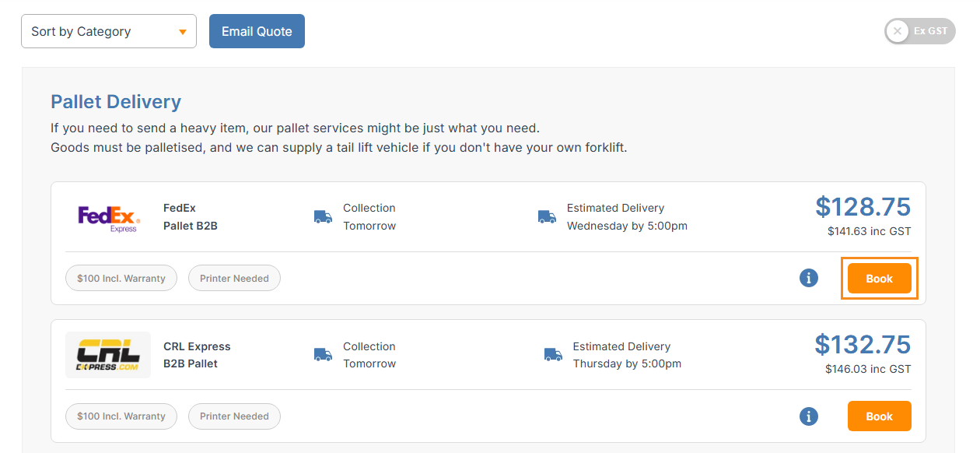Click the FedEx collection truck icon

pos(323,216)
